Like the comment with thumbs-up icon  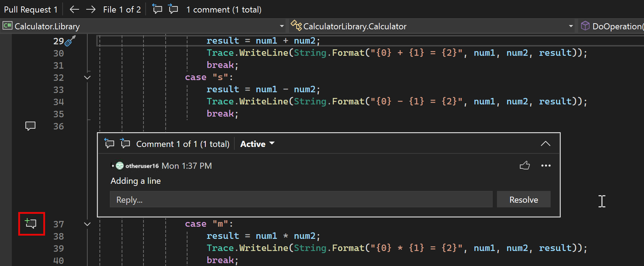tap(525, 166)
